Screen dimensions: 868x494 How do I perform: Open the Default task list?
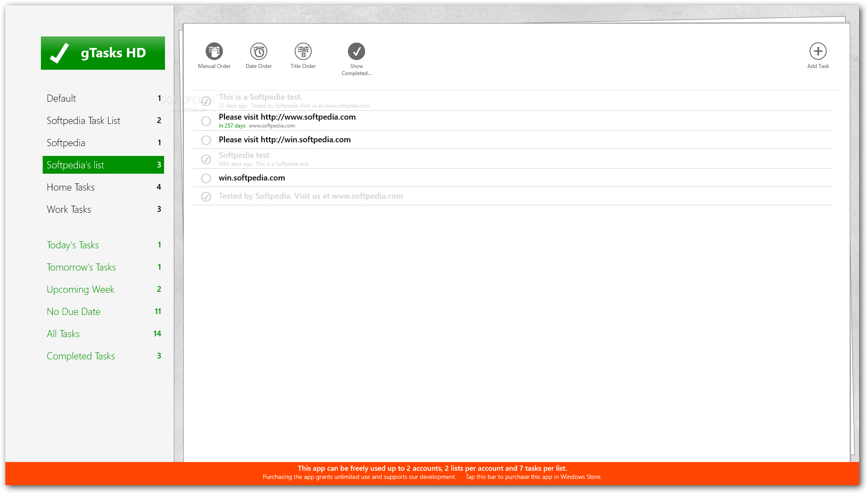click(103, 98)
